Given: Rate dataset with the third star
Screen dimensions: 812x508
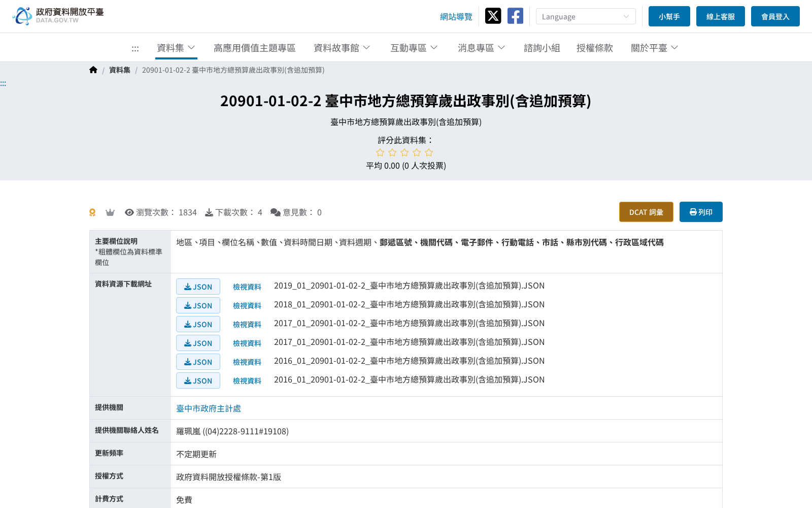Looking at the screenshot, I should tap(404, 152).
